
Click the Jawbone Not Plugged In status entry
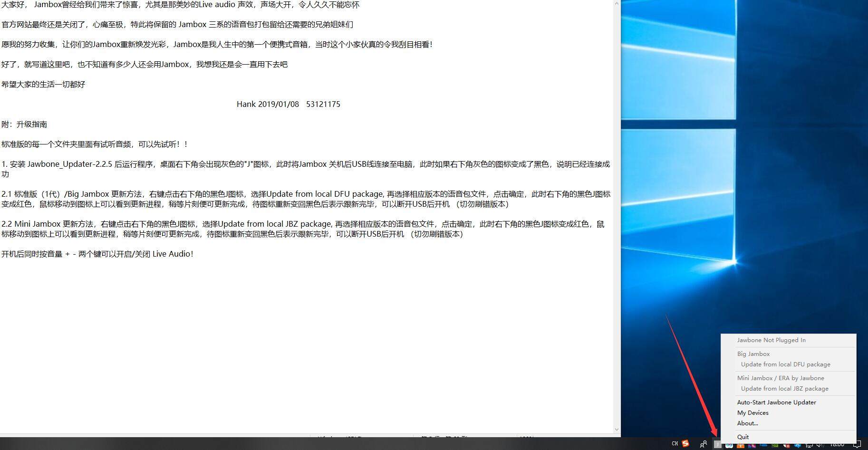click(772, 340)
